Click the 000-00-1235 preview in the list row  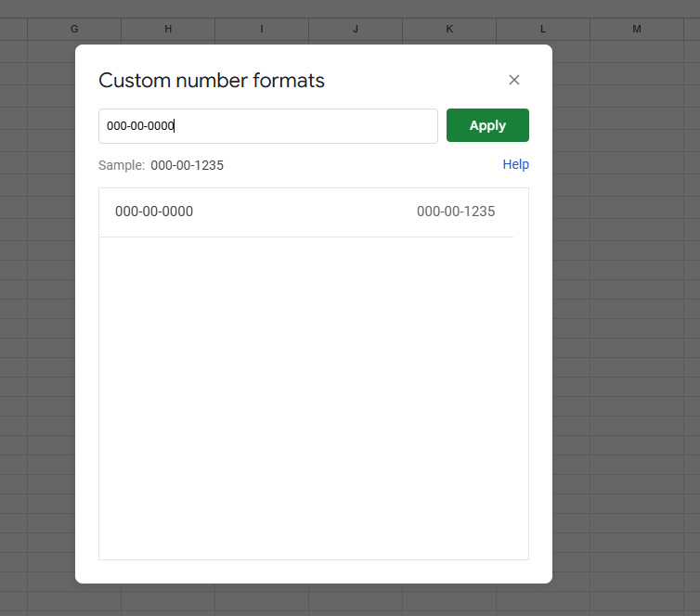455,212
